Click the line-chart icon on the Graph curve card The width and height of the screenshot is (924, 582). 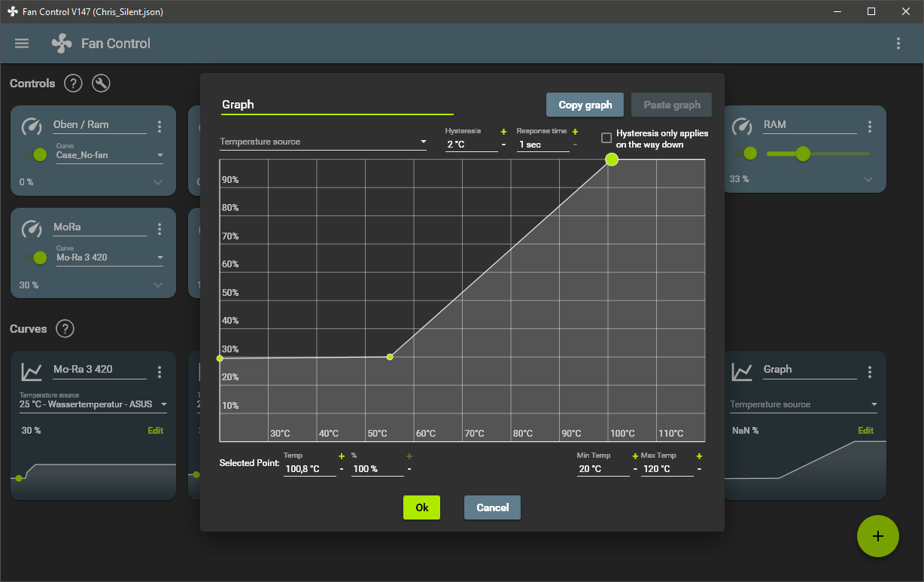pos(742,371)
